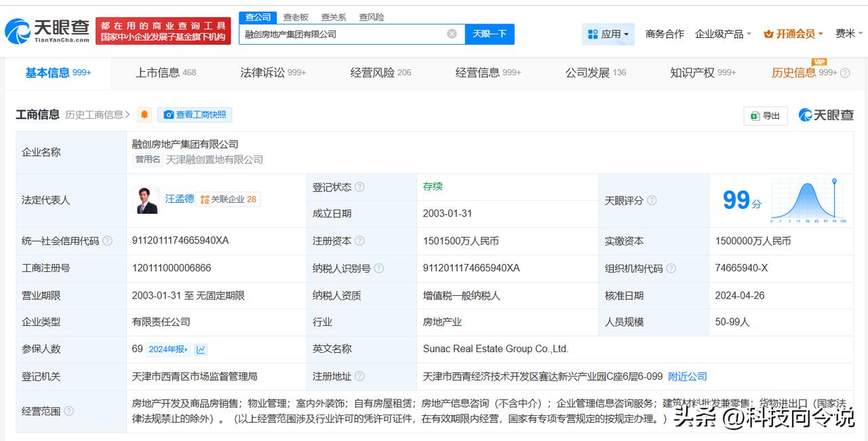Click the red banner 都在用的商业查询工具

(x=163, y=31)
